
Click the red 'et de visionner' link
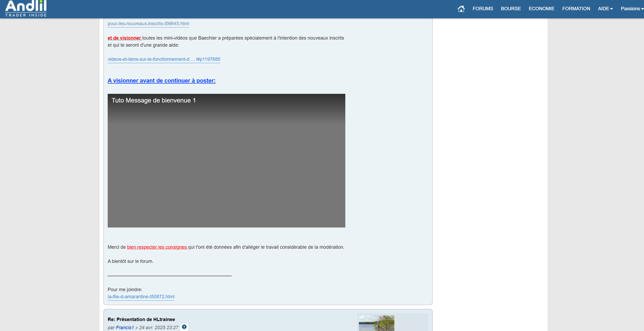(124, 38)
